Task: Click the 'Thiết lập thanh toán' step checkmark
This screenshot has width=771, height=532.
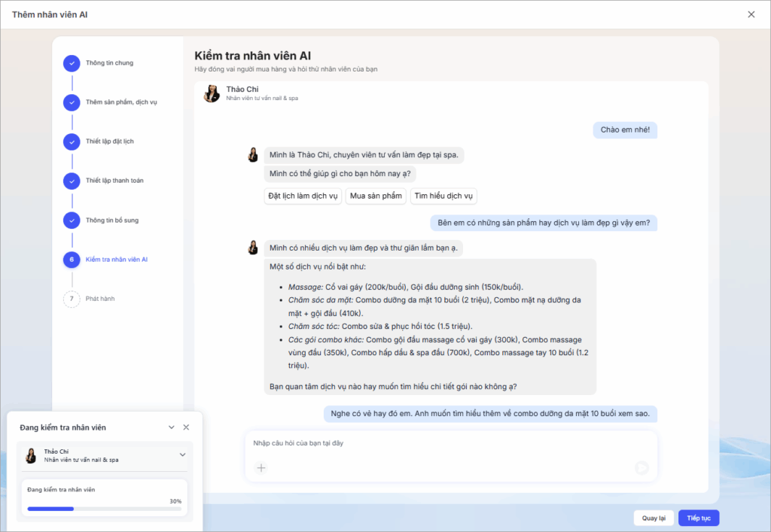Action: pos(72,181)
